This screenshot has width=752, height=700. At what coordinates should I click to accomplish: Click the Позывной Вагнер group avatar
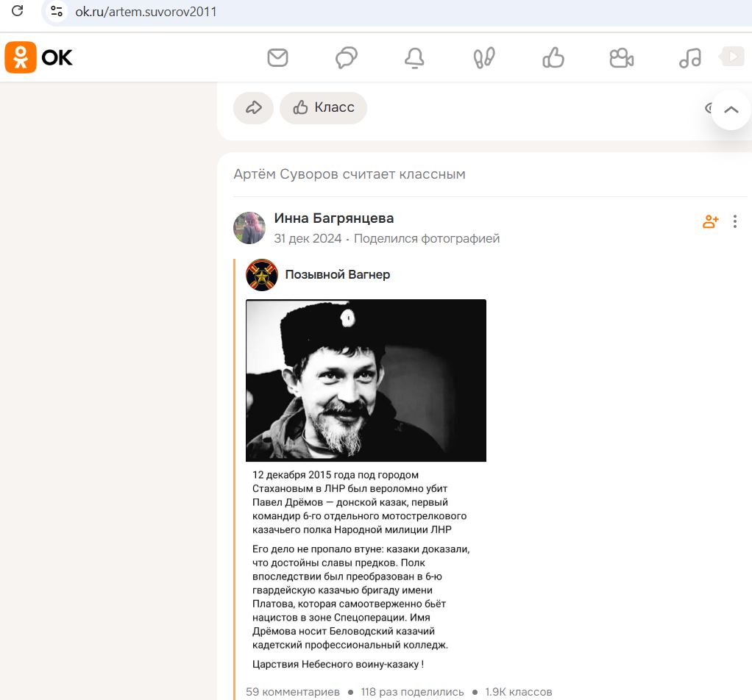[262, 275]
